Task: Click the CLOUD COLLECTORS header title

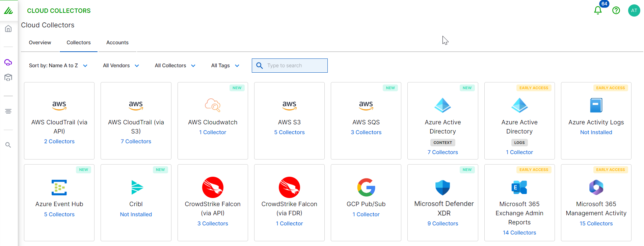Action: 59,11
